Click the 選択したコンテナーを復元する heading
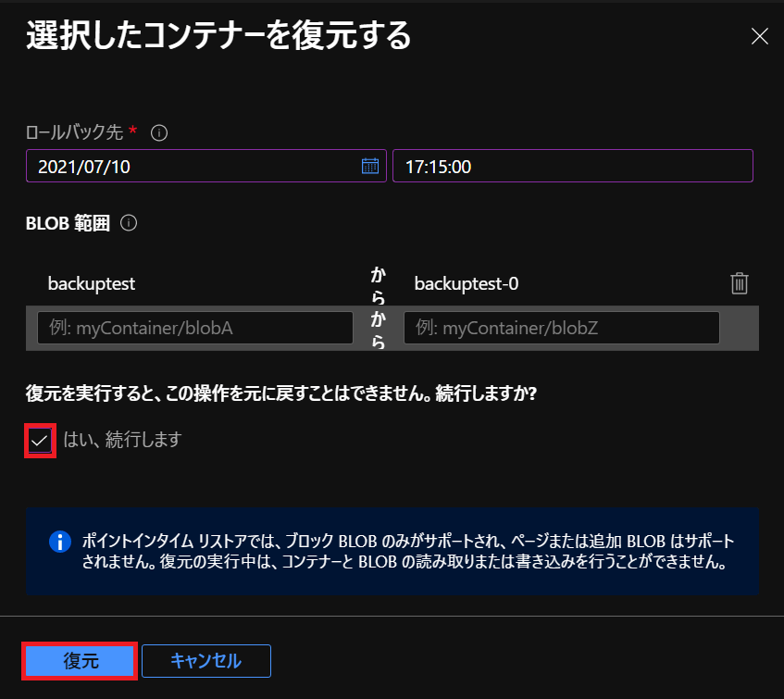784x699 pixels. tap(218, 36)
